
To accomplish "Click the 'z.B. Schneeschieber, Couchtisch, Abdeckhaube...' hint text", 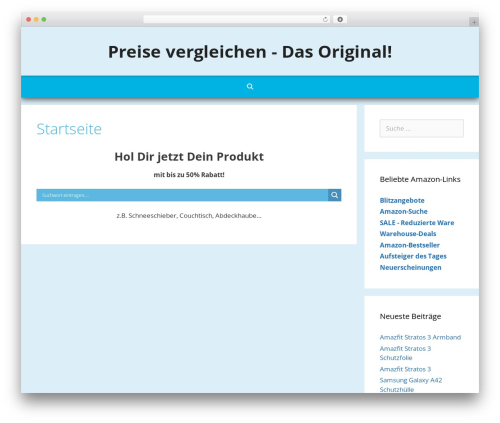I will (x=189, y=216).
